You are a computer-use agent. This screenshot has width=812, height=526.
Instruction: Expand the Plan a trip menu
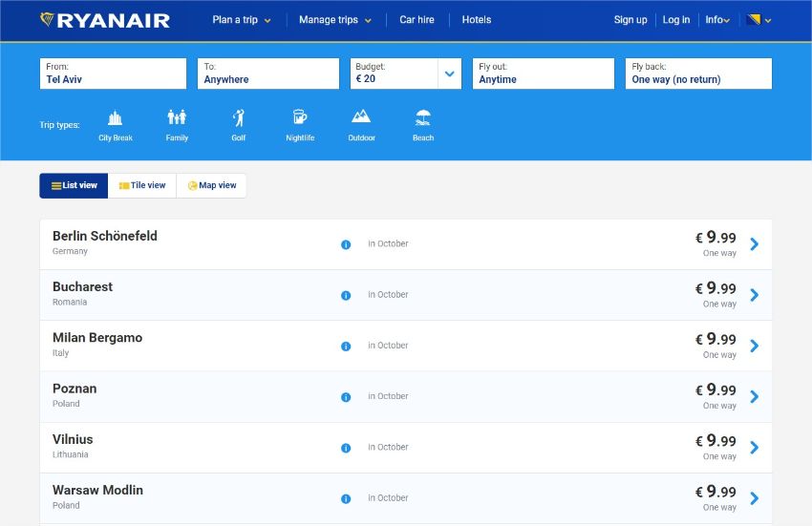[242, 20]
